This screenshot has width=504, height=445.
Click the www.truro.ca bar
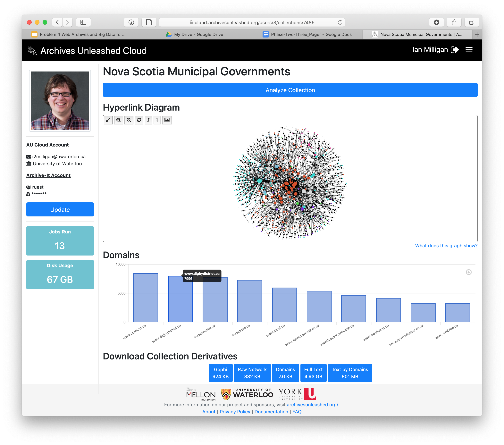[x=249, y=301]
